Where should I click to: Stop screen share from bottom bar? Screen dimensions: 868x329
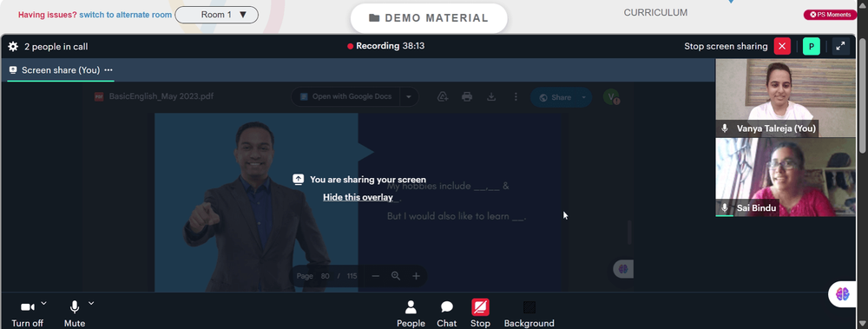click(x=480, y=314)
